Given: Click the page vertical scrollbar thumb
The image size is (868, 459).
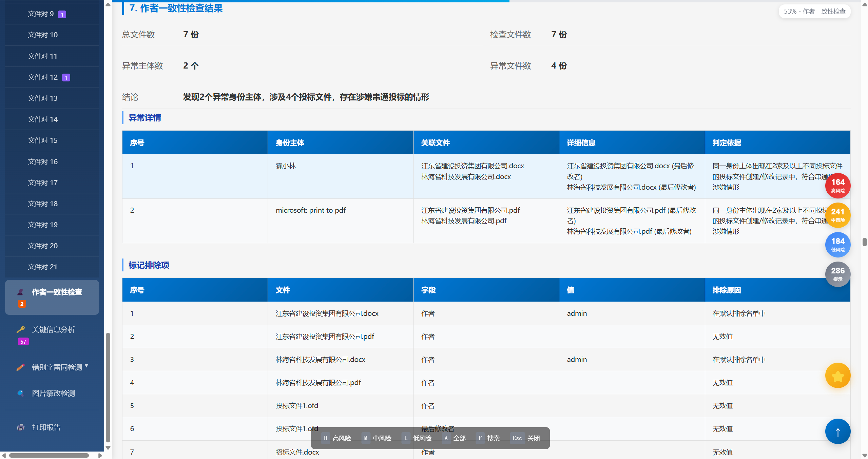Looking at the screenshot, I should pos(865,242).
